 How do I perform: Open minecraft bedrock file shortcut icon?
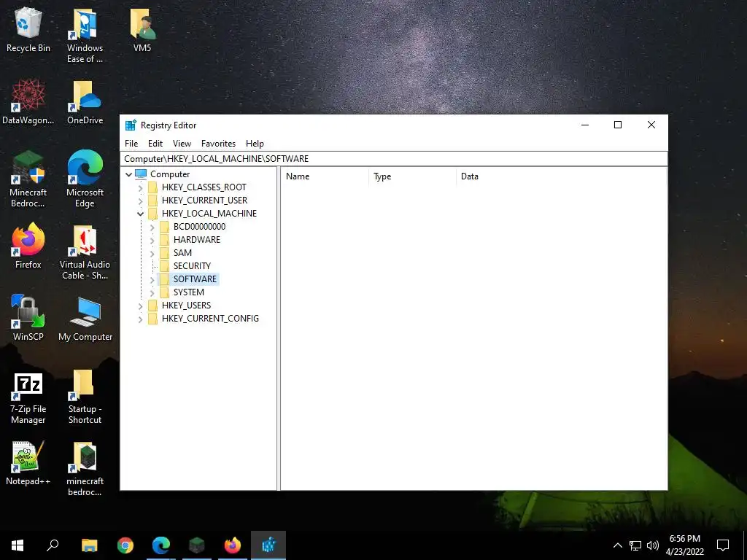point(85,469)
